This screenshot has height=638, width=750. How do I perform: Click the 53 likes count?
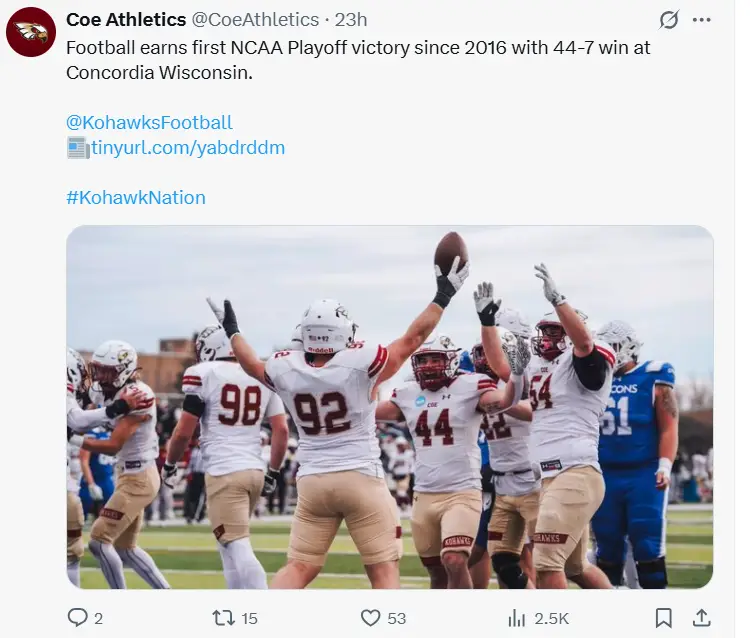[x=397, y=618]
